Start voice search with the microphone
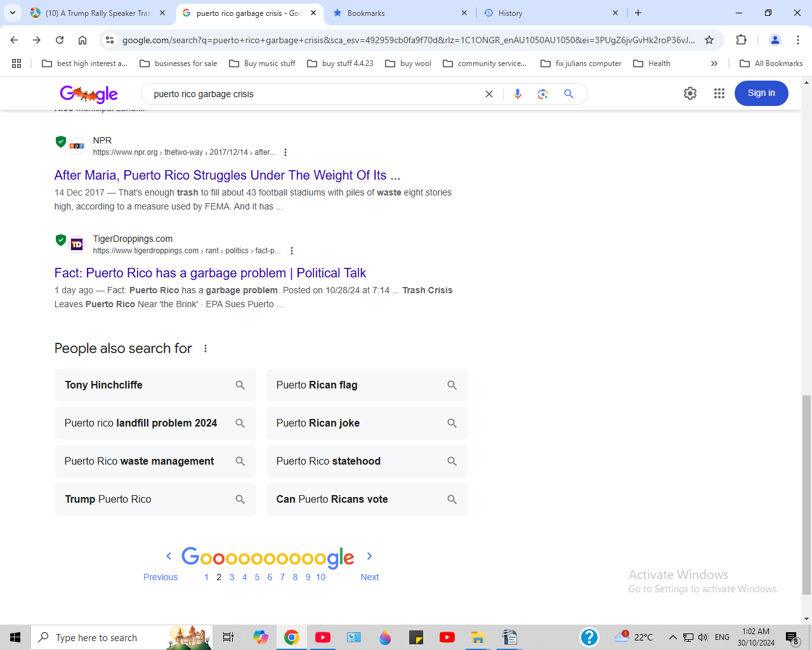This screenshot has height=650, width=812. tap(518, 94)
